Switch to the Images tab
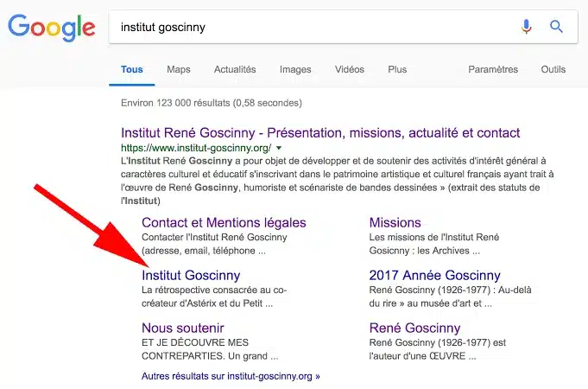Viewport: 588px width, 389px height. [295, 69]
